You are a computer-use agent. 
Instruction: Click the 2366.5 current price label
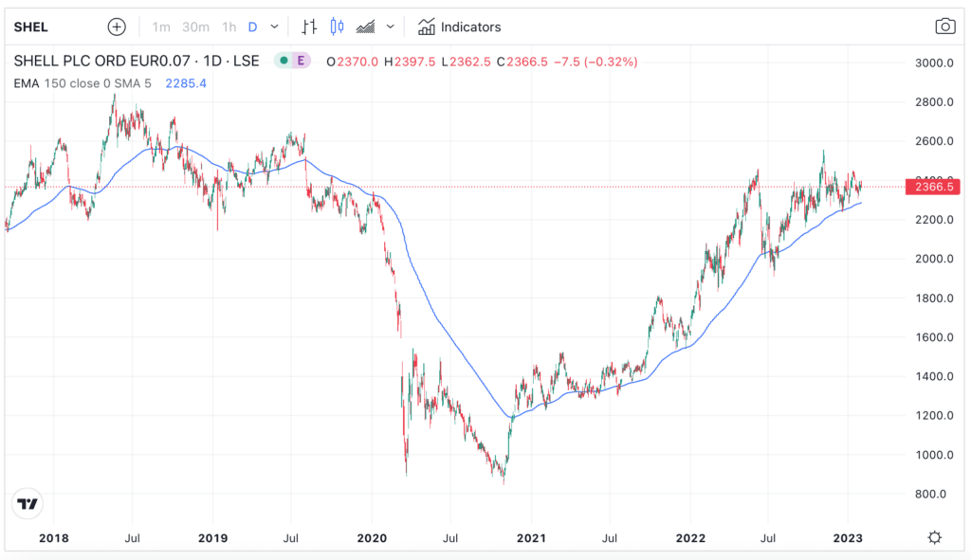934,187
